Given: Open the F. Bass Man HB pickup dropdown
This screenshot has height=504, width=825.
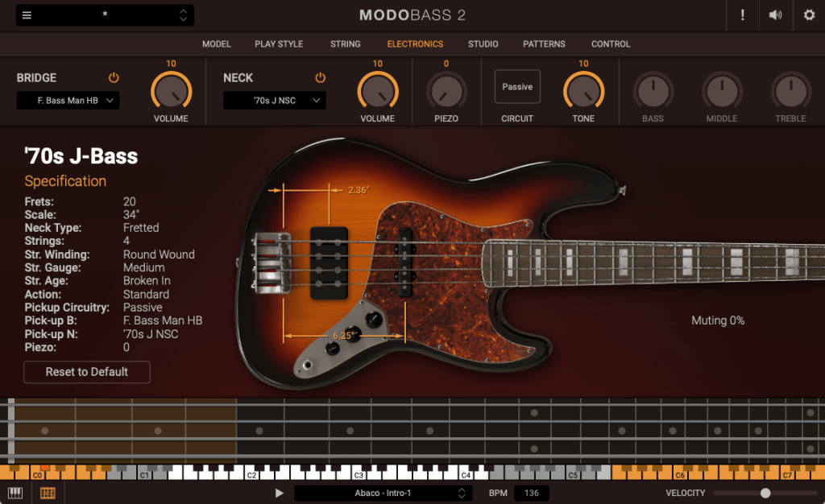Looking at the screenshot, I should click(68, 101).
